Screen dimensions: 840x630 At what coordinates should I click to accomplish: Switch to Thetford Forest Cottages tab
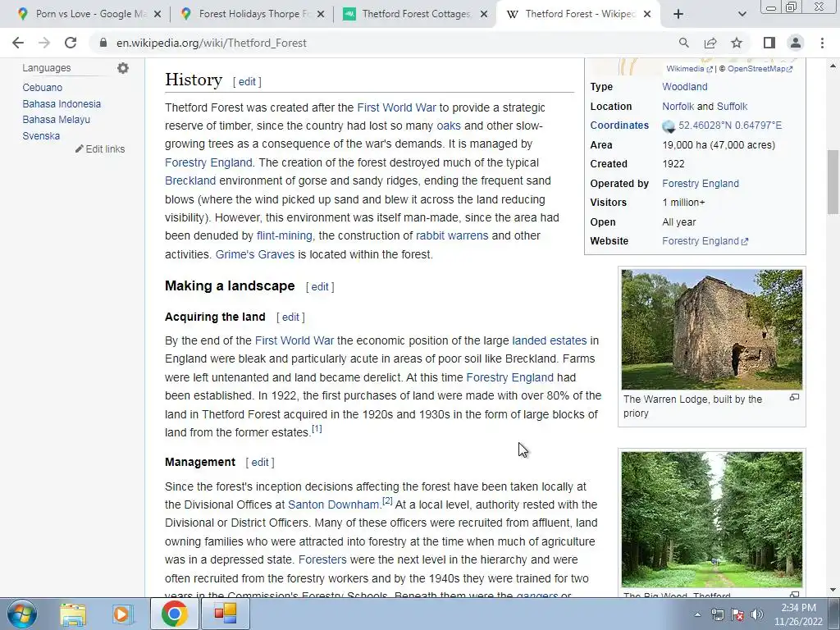coord(415,14)
